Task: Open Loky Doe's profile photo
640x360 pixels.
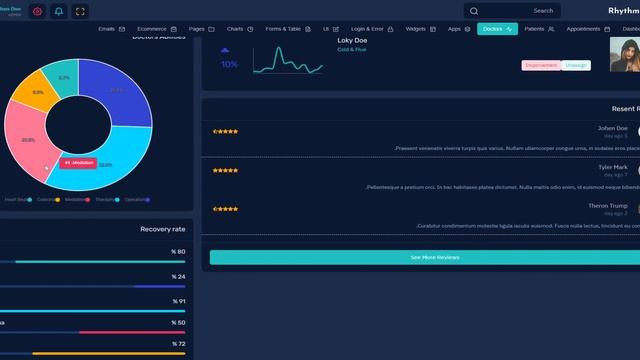Action: click(x=625, y=54)
